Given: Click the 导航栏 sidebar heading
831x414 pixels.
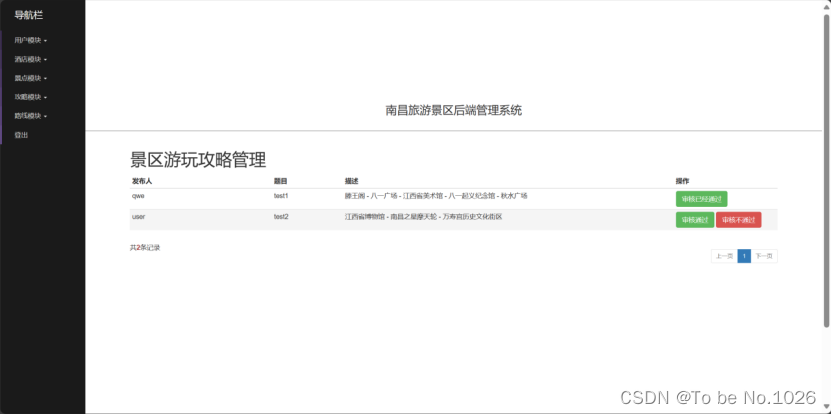Looking at the screenshot, I should pos(29,15).
